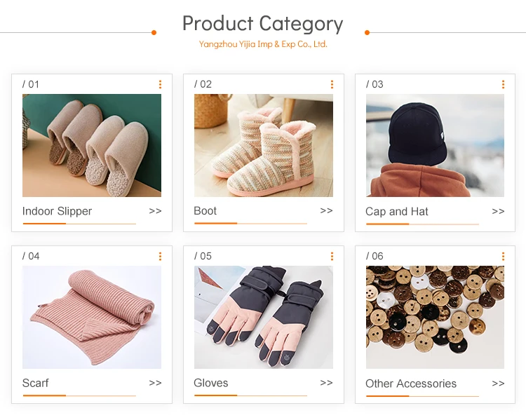Screen dimensions: 526x420
Task: Open Cap and Hat using >> arrows
Action: click(498, 211)
